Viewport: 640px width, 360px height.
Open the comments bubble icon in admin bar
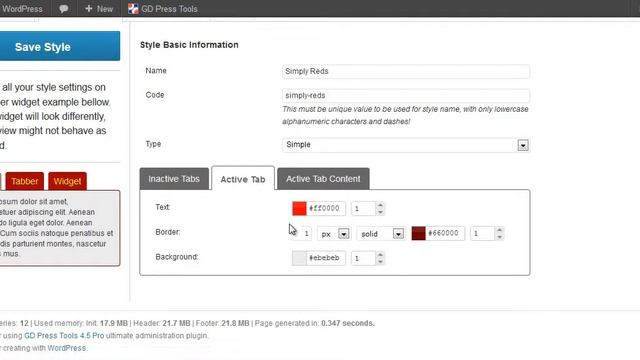[63, 9]
